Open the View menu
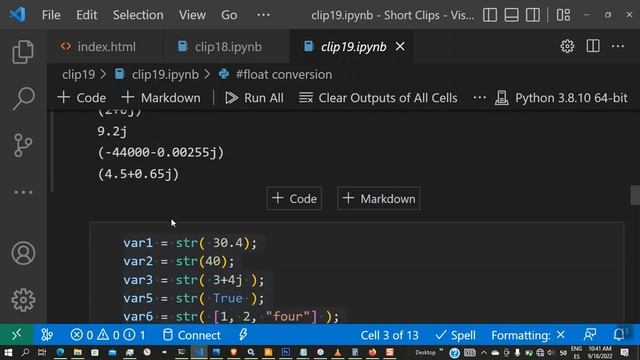 [x=192, y=15]
